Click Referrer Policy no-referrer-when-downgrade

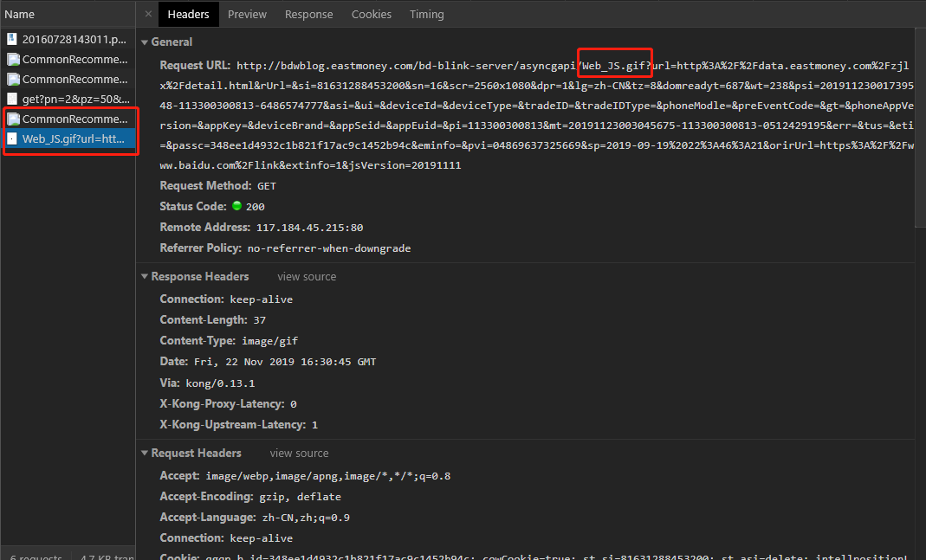click(x=329, y=248)
